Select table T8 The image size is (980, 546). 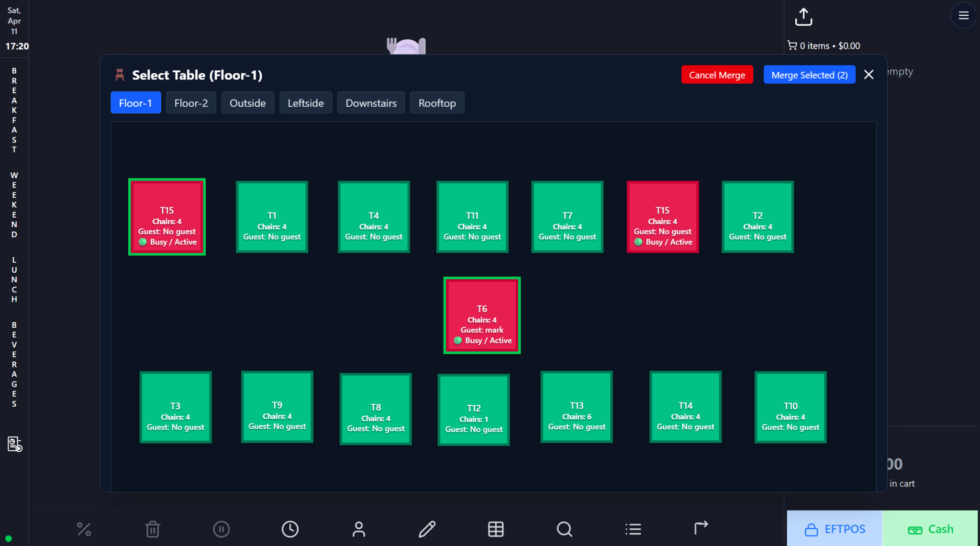(376, 409)
